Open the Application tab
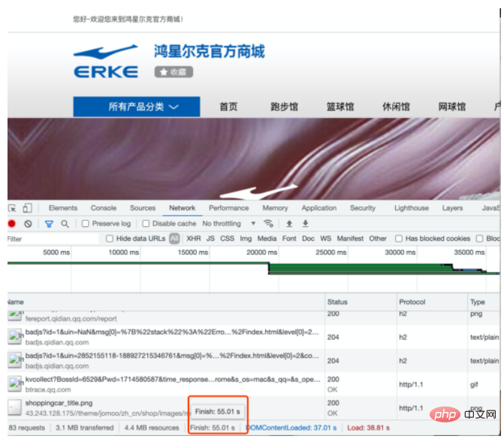Screen dimensions: 504x439 tap(319, 208)
